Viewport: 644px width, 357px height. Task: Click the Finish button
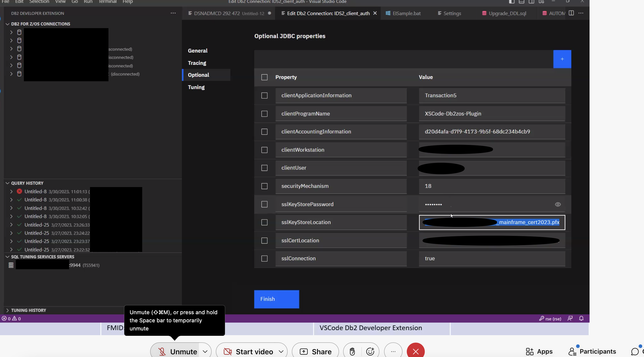pos(276,299)
